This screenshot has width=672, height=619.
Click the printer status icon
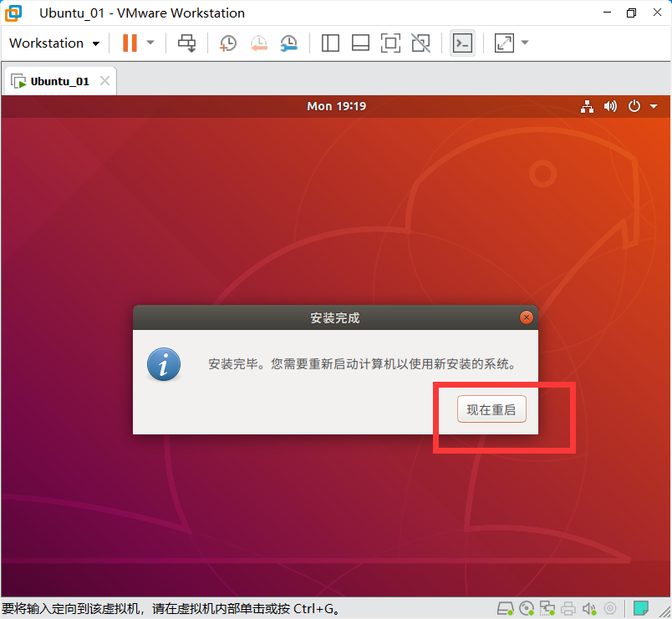tap(568, 608)
